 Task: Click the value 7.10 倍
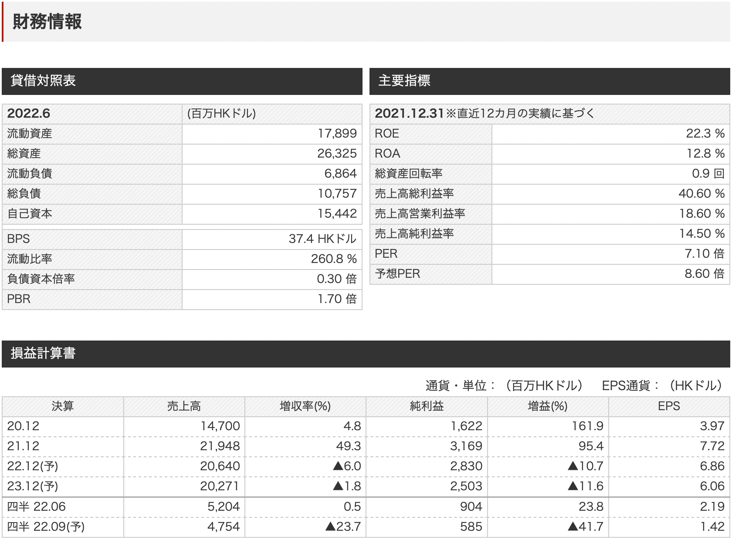tap(705, 254)
